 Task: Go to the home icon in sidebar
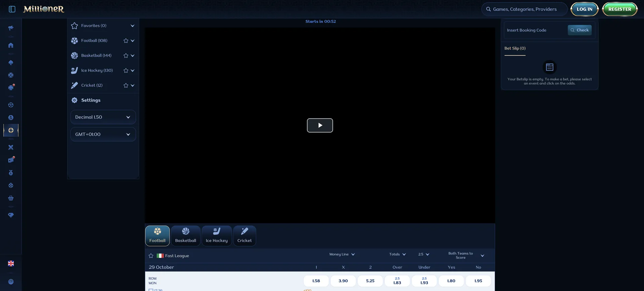(11, 45)
